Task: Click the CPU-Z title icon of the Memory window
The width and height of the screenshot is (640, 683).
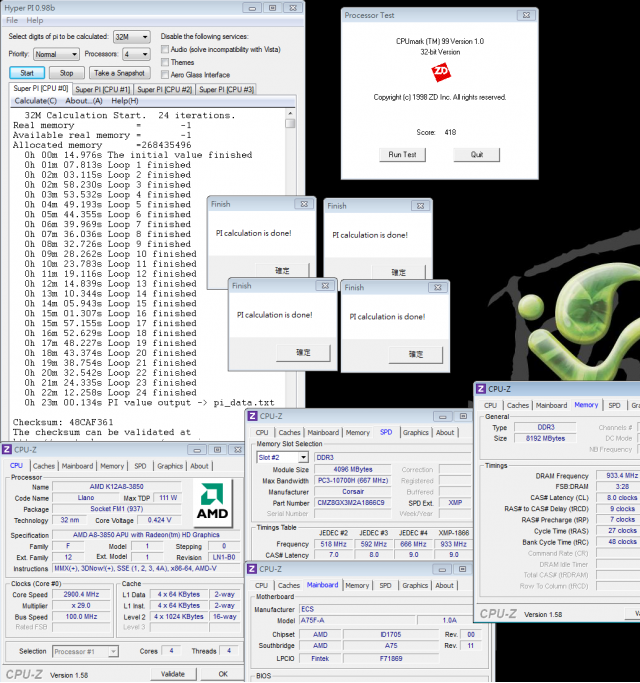Action: [x=481, y=389]
